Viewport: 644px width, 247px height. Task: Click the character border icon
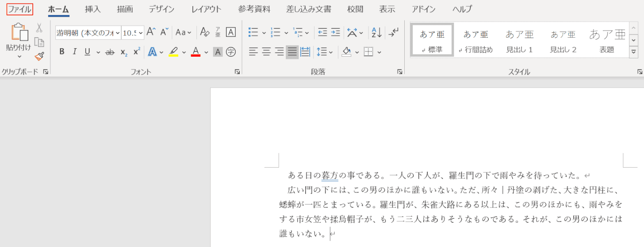click(231, 32)
